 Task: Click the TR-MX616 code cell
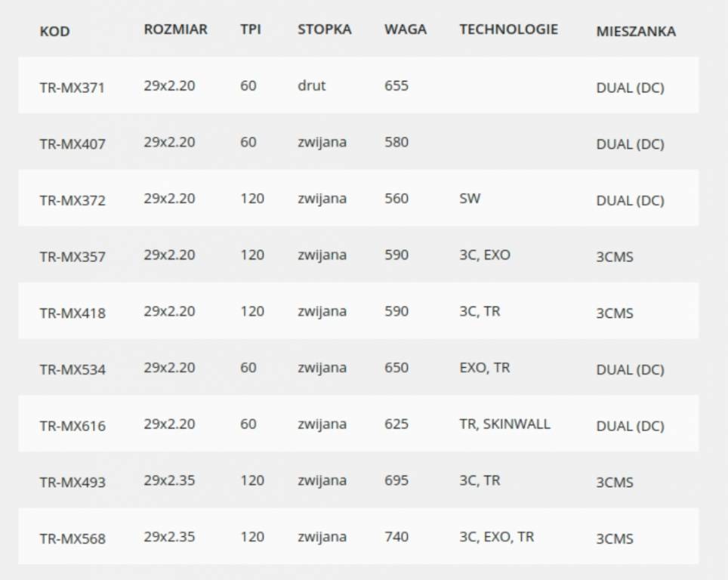72,426
